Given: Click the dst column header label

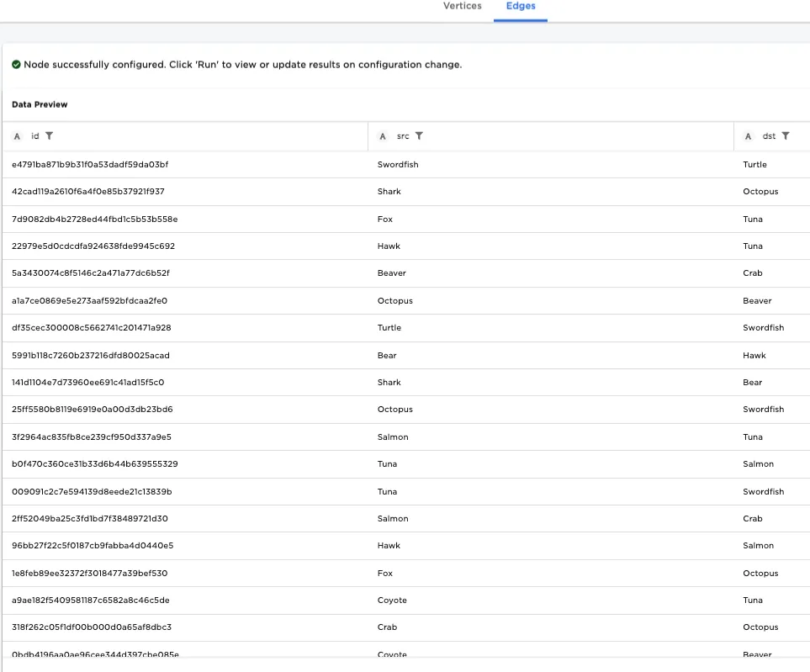Looking at the screenshot, I should 769,136.
